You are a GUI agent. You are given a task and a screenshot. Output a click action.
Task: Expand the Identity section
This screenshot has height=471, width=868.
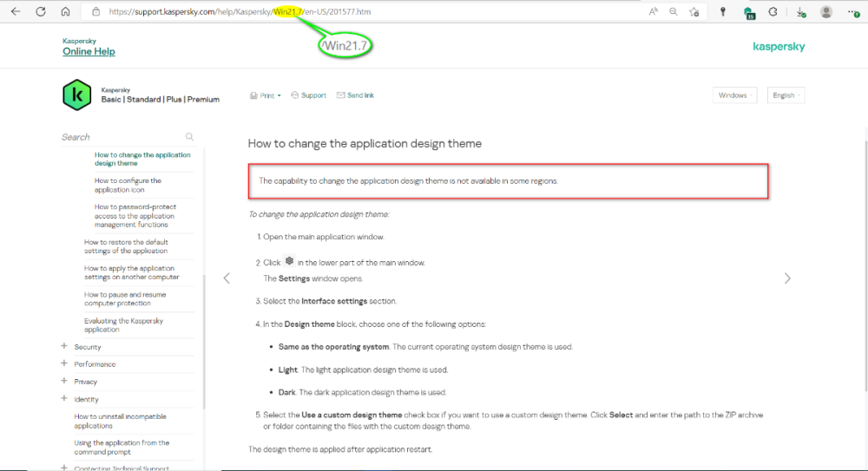point(63,398)
